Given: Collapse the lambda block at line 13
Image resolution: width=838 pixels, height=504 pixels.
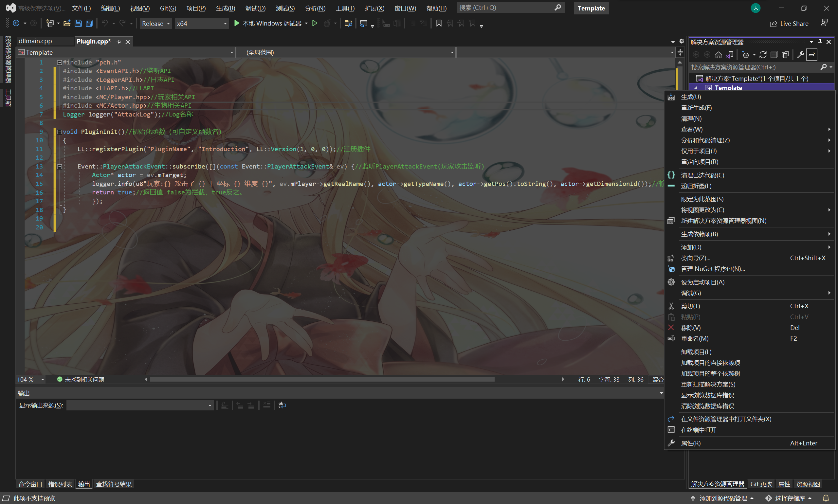Looking at the screenshot, I should click(60, 166).
